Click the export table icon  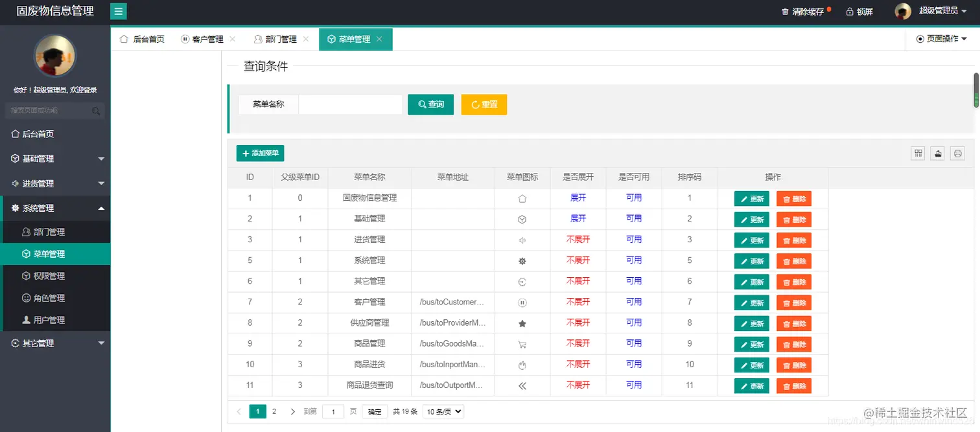click(x=938, y=153)
